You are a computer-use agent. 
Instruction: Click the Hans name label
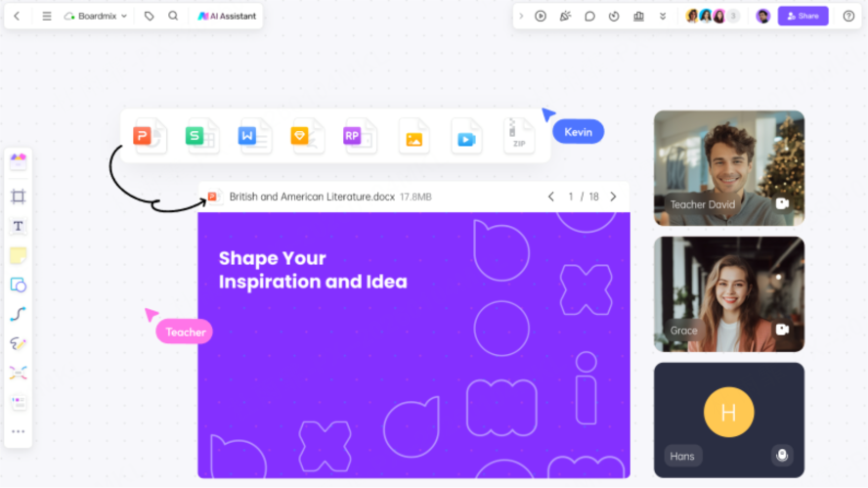pos(682,456)
